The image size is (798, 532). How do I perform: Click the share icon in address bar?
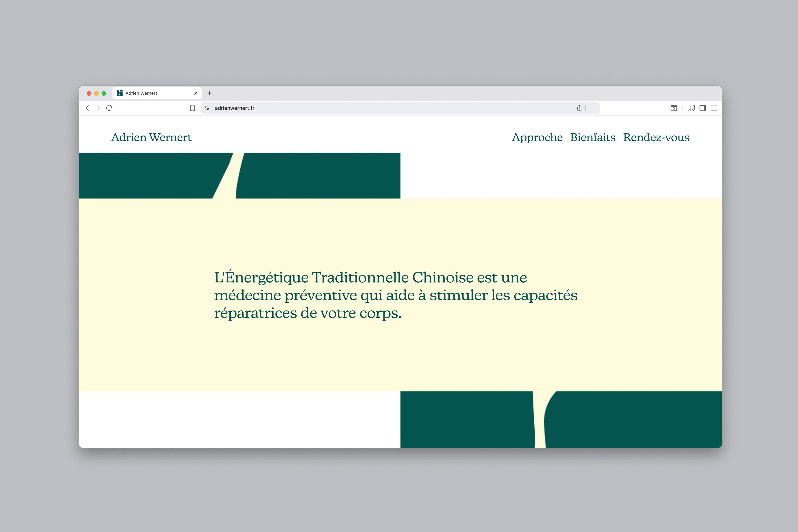579,108
